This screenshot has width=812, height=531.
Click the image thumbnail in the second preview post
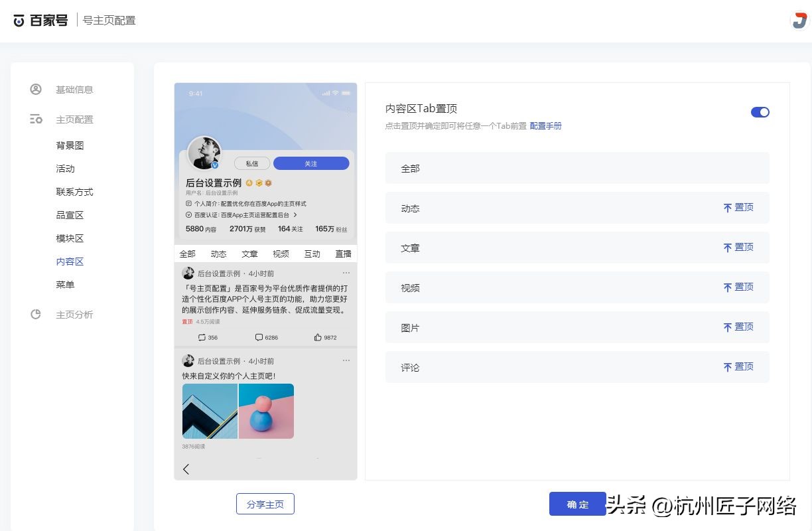pos(237,411)
